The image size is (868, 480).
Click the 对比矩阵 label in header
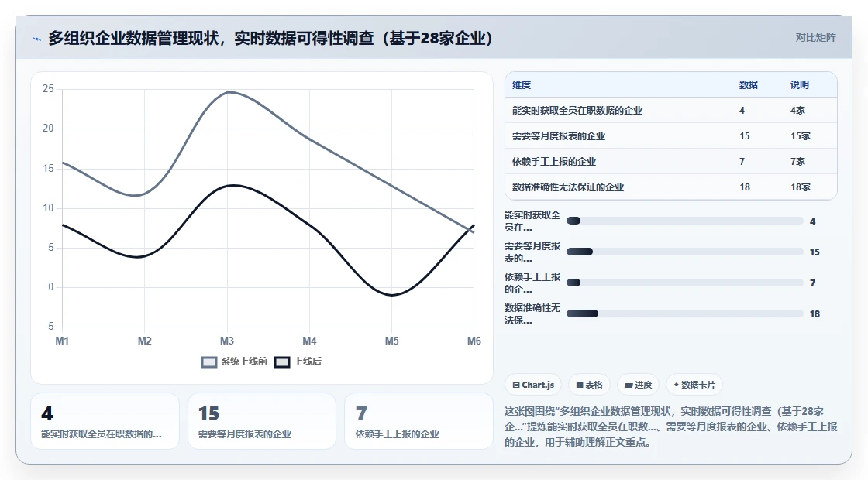tap(816, 38)
